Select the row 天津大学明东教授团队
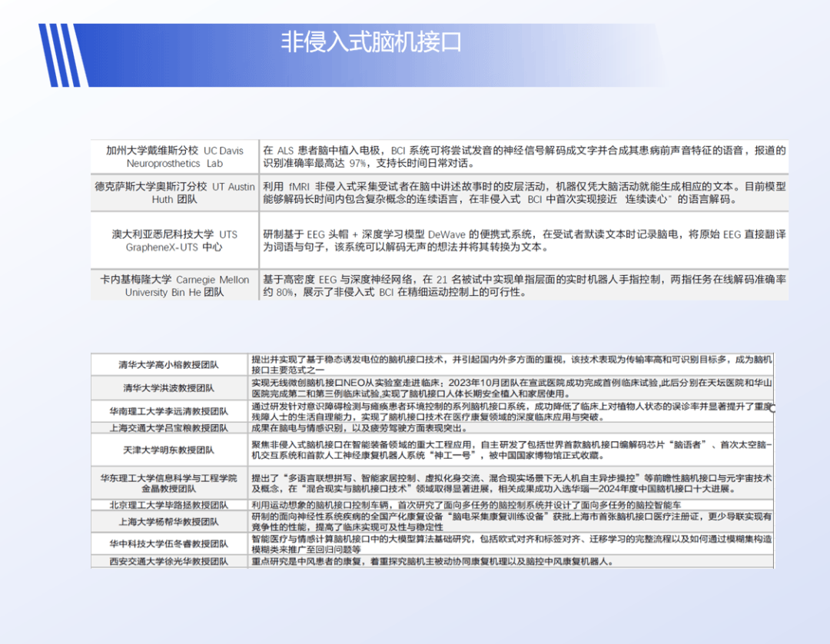830x644 pixels. pos(433,450)
